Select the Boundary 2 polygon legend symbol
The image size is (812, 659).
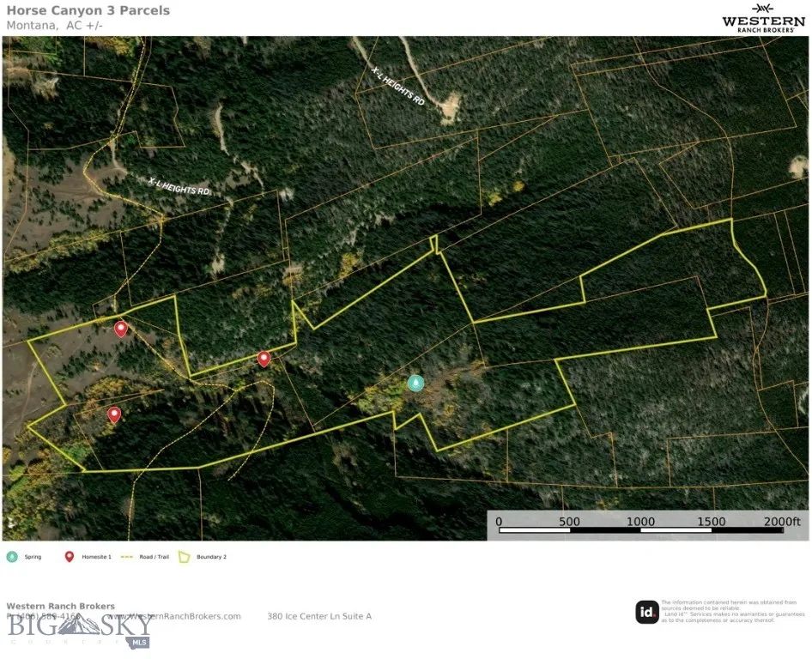tap(185, 556)
